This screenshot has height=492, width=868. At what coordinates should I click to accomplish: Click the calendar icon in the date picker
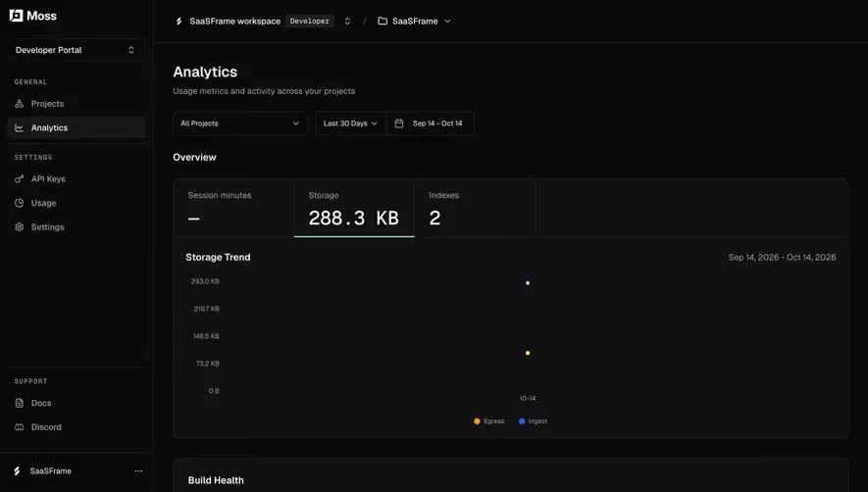click(398, 123)
